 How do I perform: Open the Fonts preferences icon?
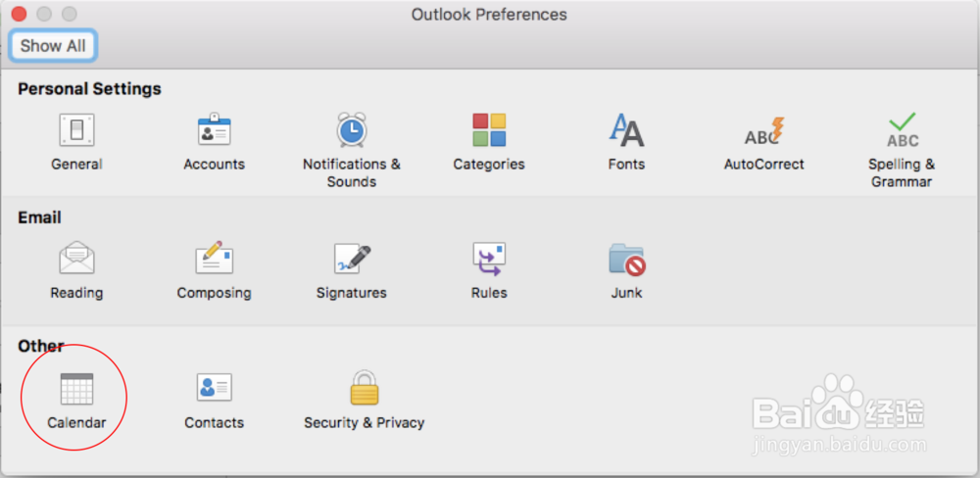pyautogui.click(x=626, y=131)
